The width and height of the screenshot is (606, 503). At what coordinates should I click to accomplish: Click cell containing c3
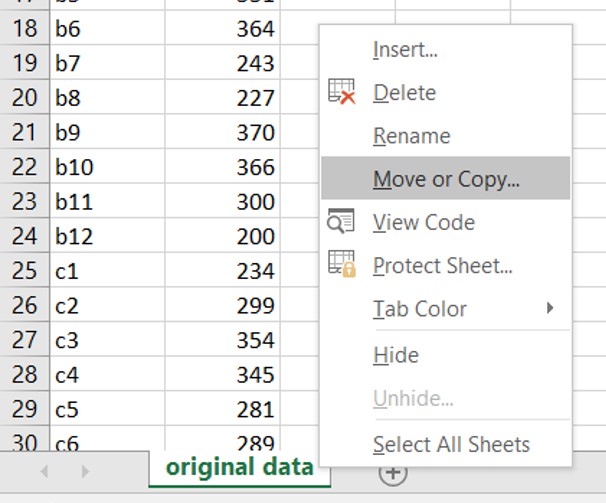(x=106, y=338)
